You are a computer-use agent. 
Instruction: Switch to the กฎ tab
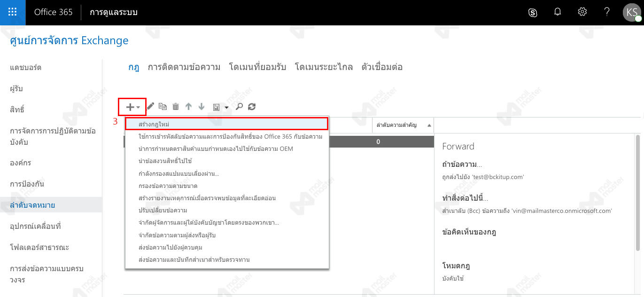tap(134, 67)
